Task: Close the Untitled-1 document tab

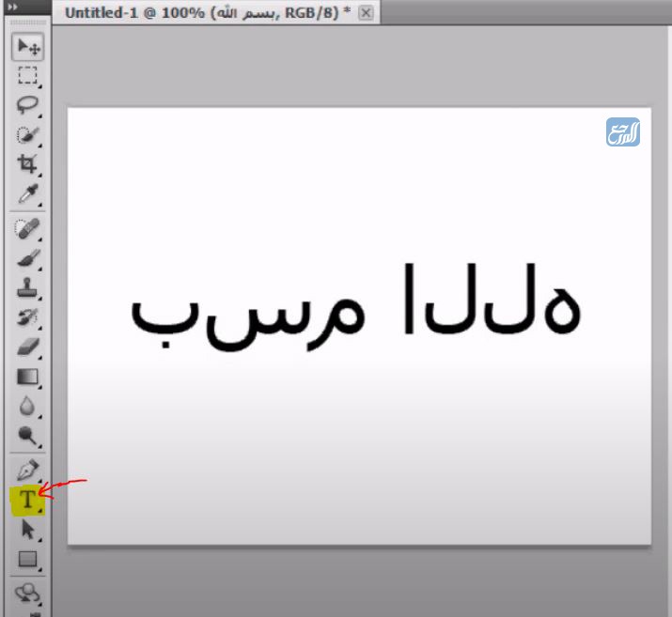Action: click(366, 13)
